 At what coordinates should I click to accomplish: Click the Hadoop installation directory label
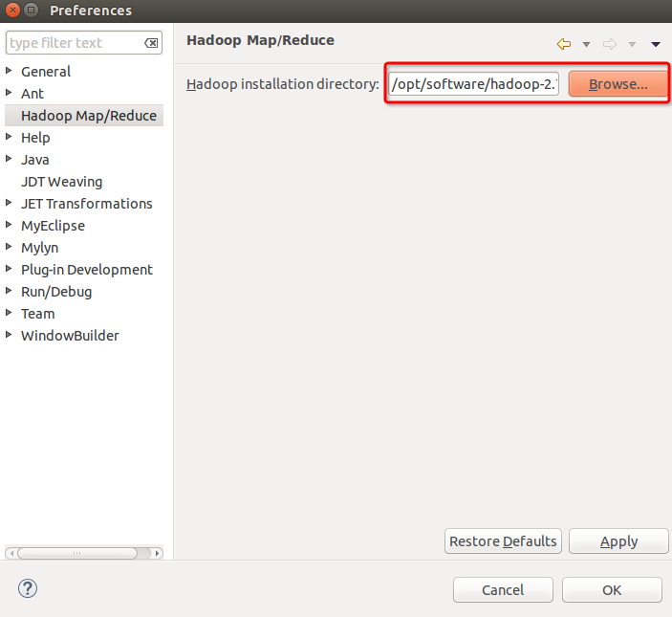coord(282,84)
